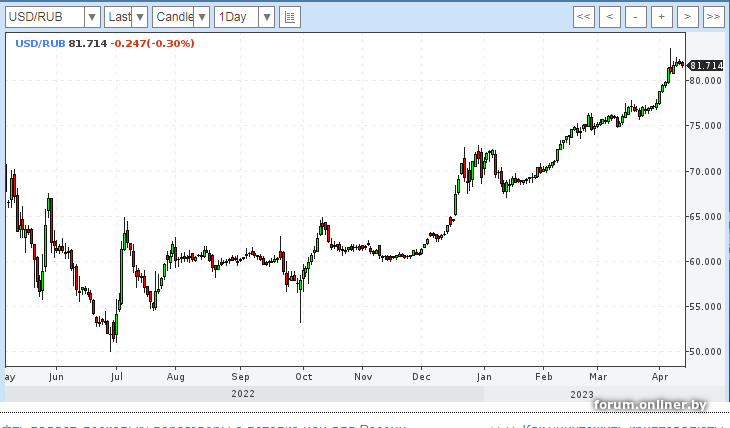Screen dimensions: 730x428
Task: Click the 80.000 price axis label
Action: click(706, 81)
